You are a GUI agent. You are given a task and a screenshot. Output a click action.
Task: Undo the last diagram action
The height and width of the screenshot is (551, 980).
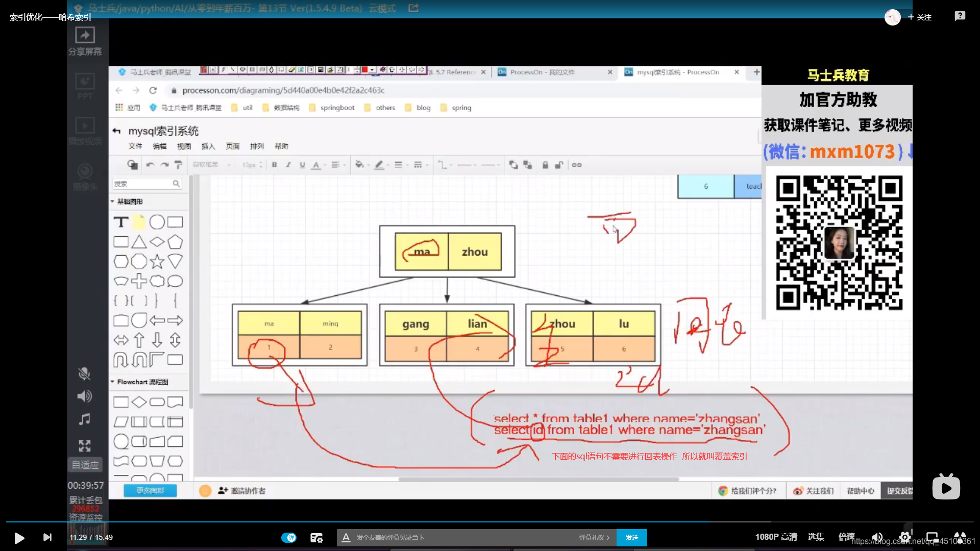150,165
